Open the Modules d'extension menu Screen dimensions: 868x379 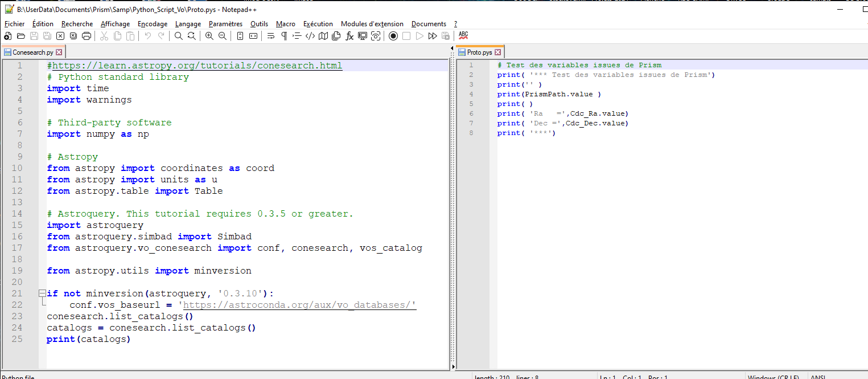pos(372,24)
